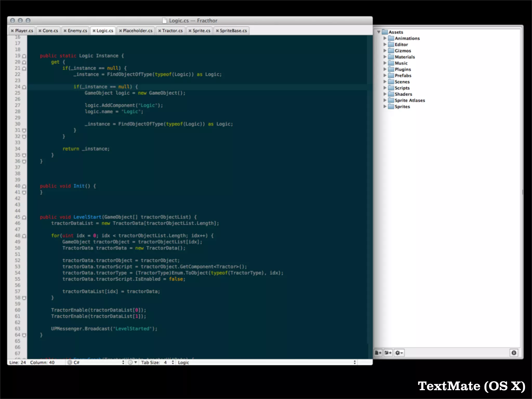The height and width of the screenshot is (399, 532).
Task: Fold the for loop at line 48
Action: click(x=24, y=236)
